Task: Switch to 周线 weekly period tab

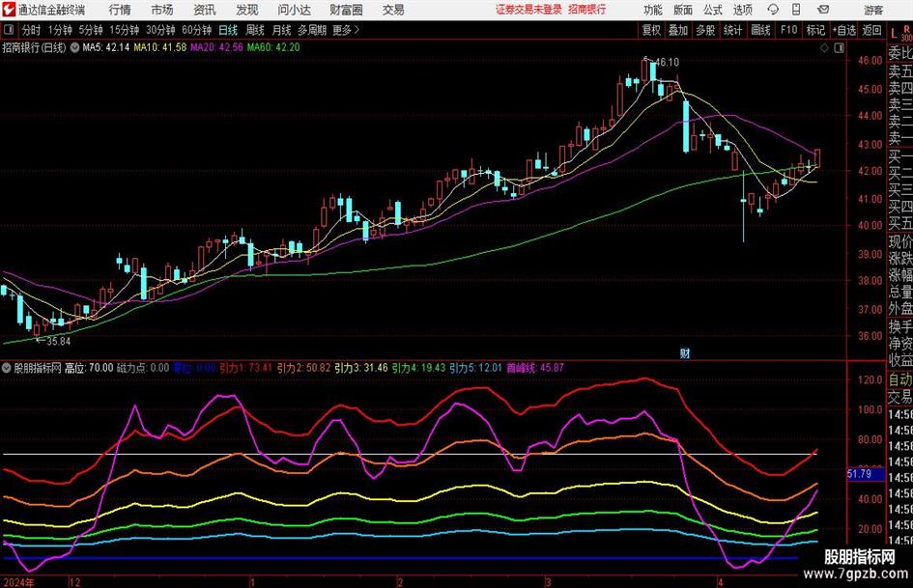Action: (254, 30)
